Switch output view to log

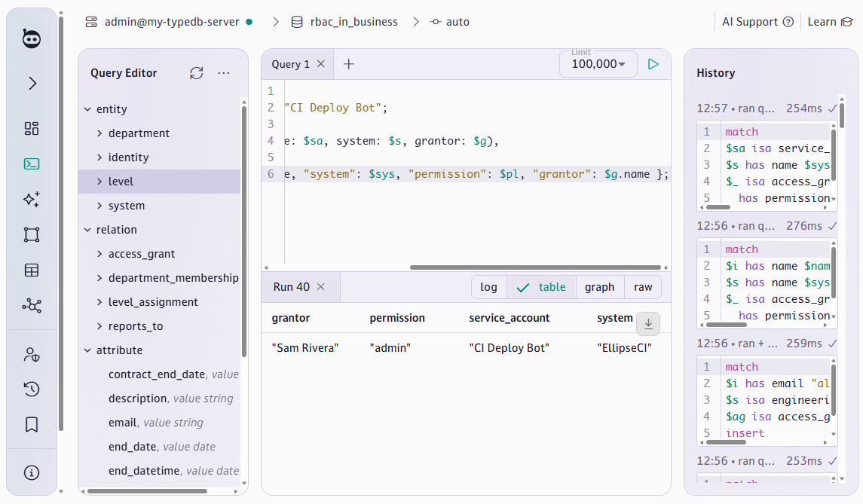coord(488,287)
